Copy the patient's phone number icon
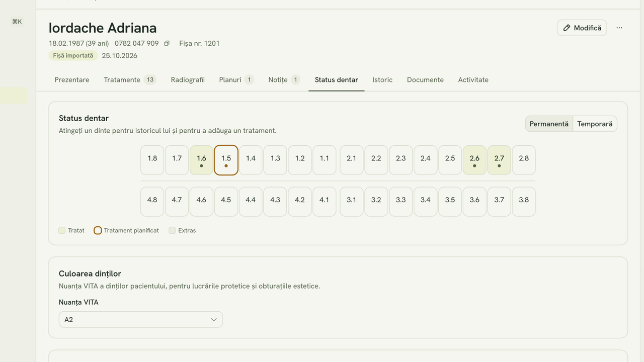The height and width of the screenshot is (362, 644). pos(167,43)
